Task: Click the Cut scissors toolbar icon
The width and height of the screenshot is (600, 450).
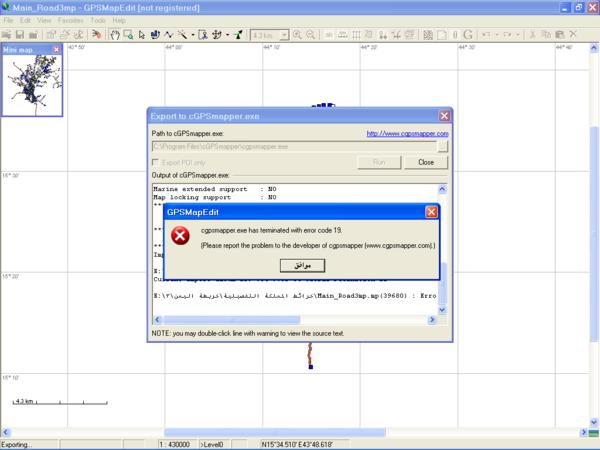Action: coord(532,35)
